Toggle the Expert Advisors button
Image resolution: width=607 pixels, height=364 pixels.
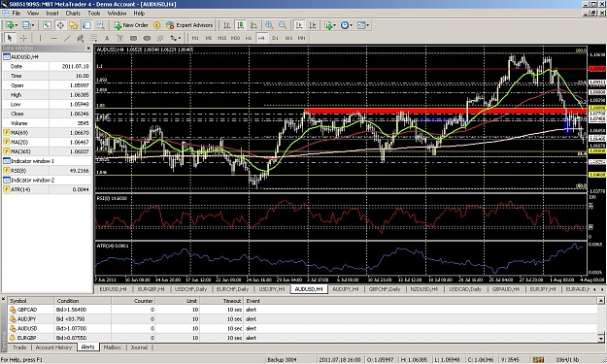point(189,25)
